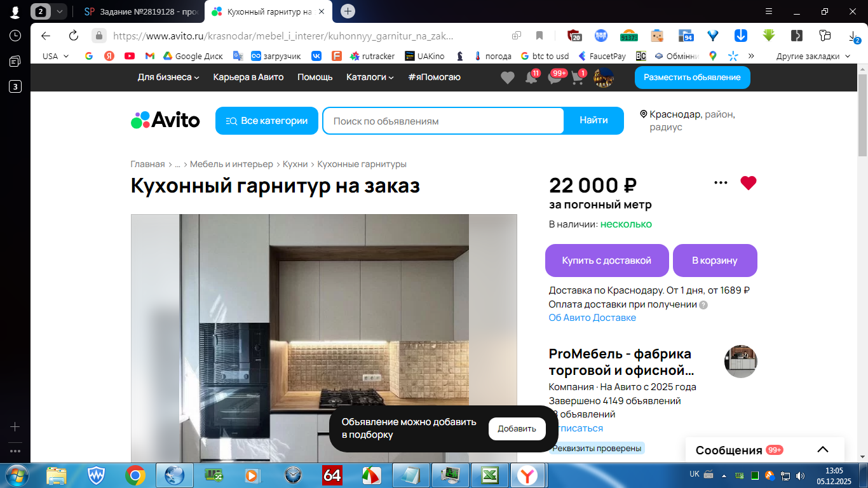Click the blue download arrow extension icon

741,36
